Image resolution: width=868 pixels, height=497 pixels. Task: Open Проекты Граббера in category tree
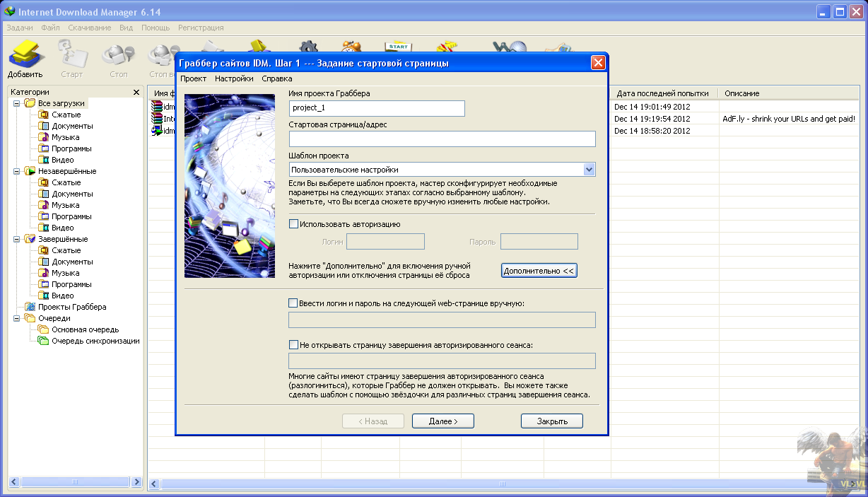[72, 307]
